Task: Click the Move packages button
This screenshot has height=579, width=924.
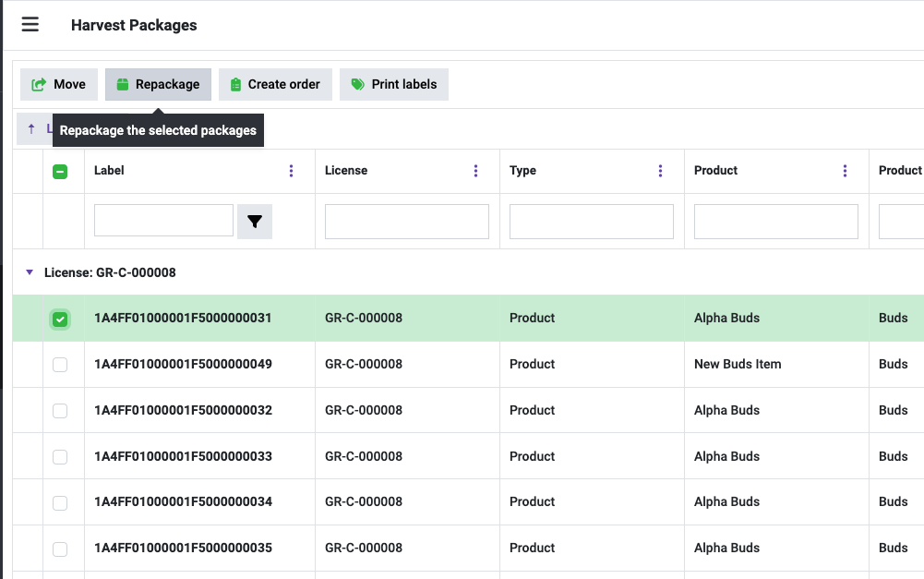Action: point(59,84)
